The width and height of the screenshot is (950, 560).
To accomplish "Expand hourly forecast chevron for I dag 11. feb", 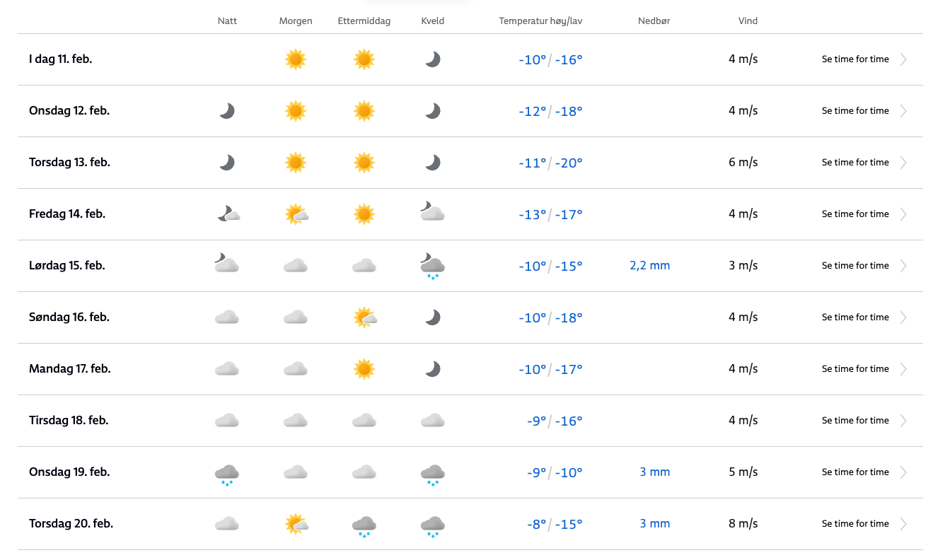I will point(903,59).
